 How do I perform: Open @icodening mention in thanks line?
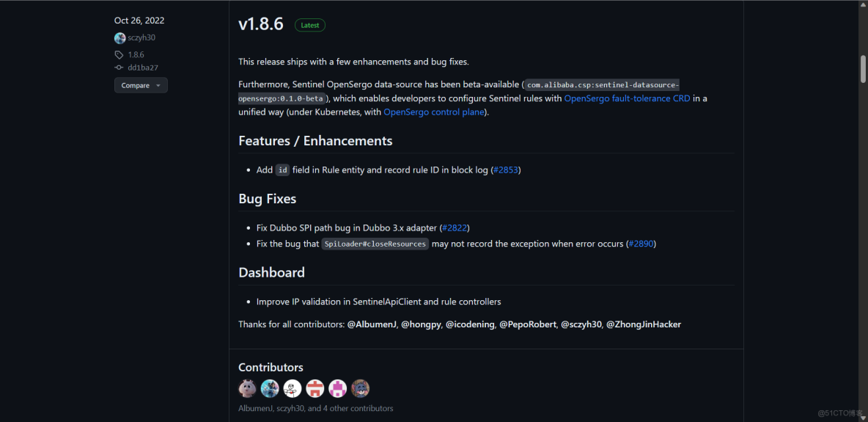tap(471, 324)
